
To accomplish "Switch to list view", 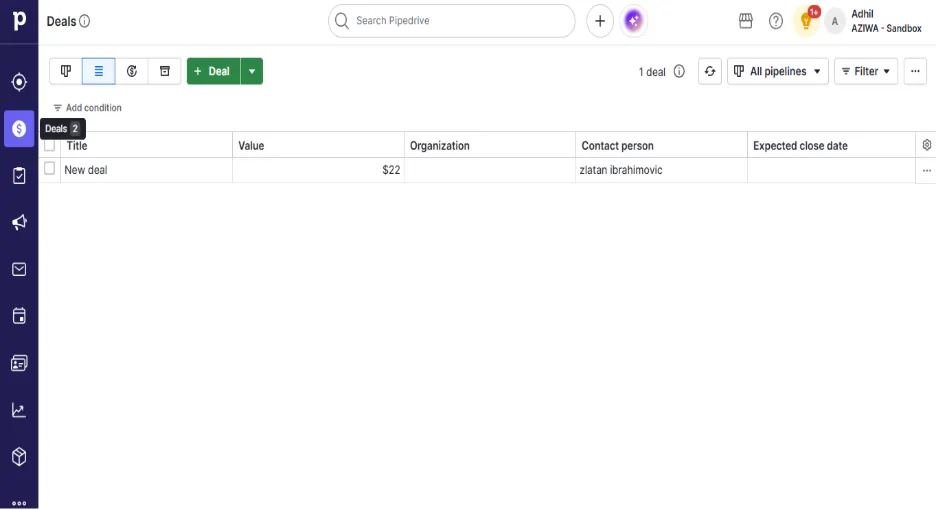I will coord(98,71).
